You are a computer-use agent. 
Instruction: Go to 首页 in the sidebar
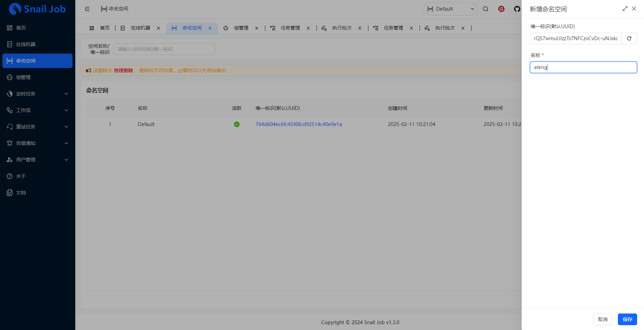pos(21,28)
